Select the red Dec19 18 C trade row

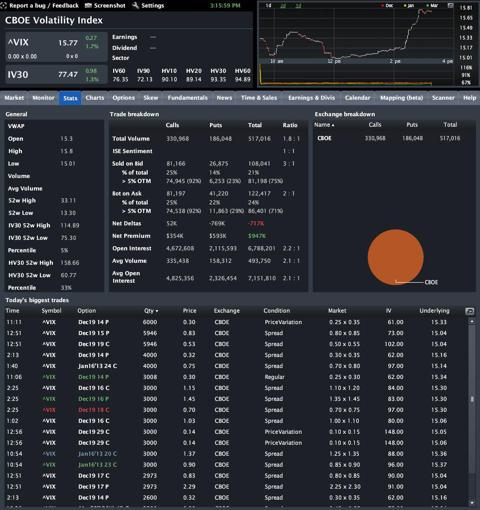tap(236, 410)
